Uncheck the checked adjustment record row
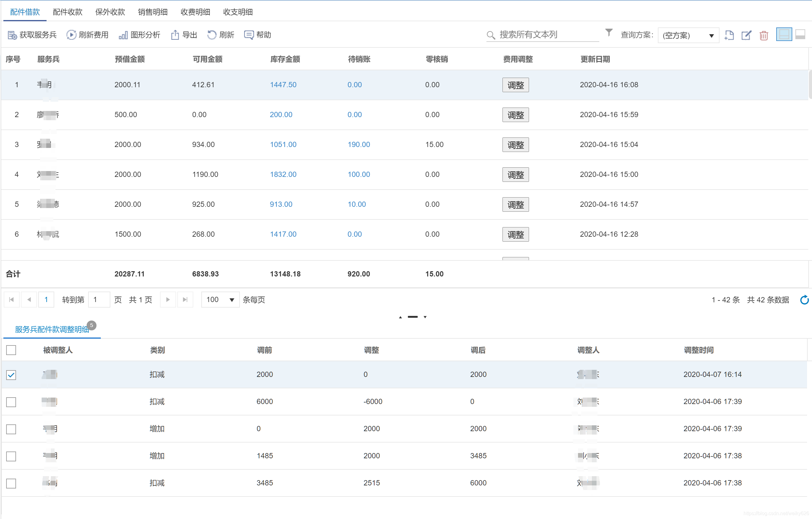 pos(11,375)
